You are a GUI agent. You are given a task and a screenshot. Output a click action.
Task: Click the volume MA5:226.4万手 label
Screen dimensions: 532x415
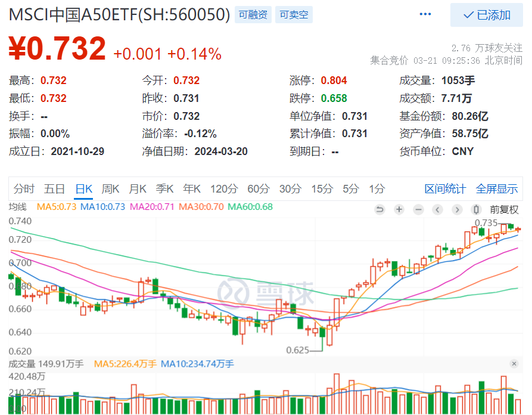[x=125, y=364]
